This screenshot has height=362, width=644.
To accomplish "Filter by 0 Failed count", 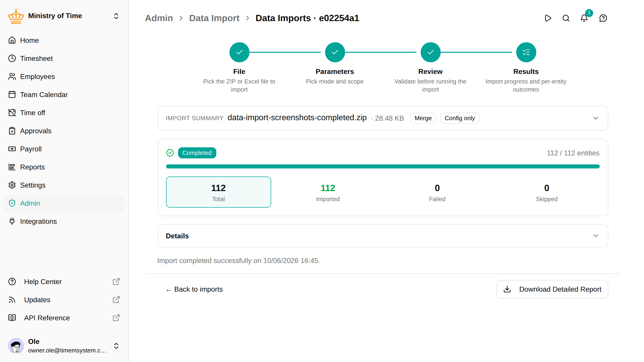I will (437, 192).
